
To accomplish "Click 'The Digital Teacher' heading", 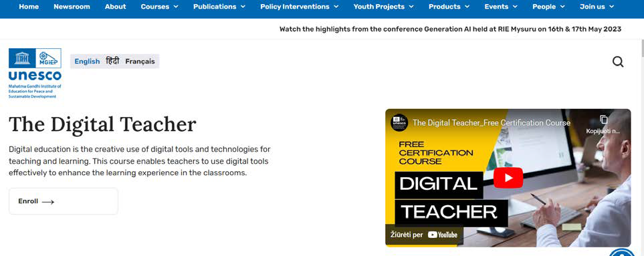I will [102, 124].
